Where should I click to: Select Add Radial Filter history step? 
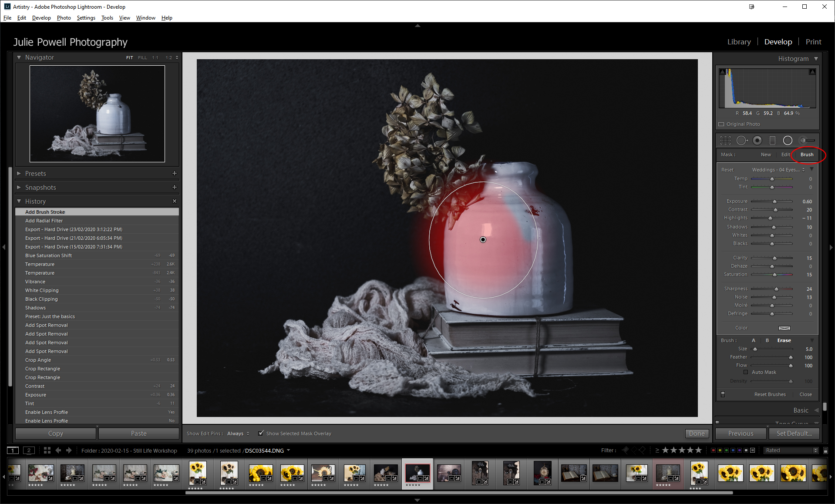click(97, 221)
